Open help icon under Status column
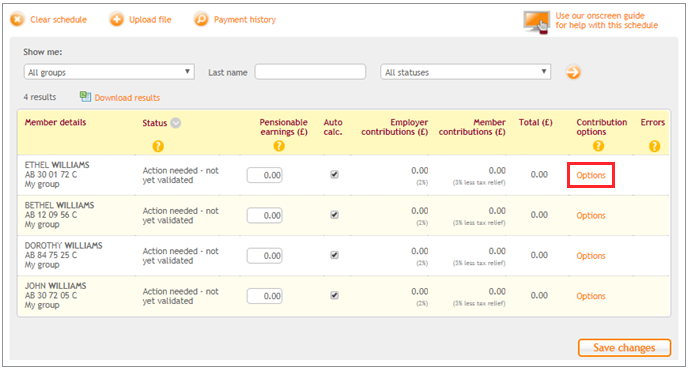Screen dimensions: 689x373 (x=158, y=146)
